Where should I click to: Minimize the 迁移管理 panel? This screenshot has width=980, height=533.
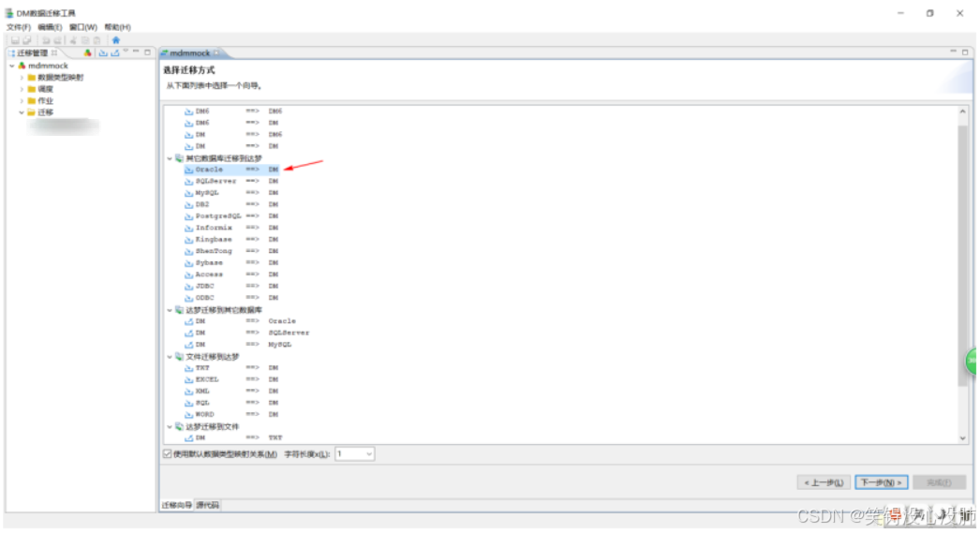coord(136,52)
